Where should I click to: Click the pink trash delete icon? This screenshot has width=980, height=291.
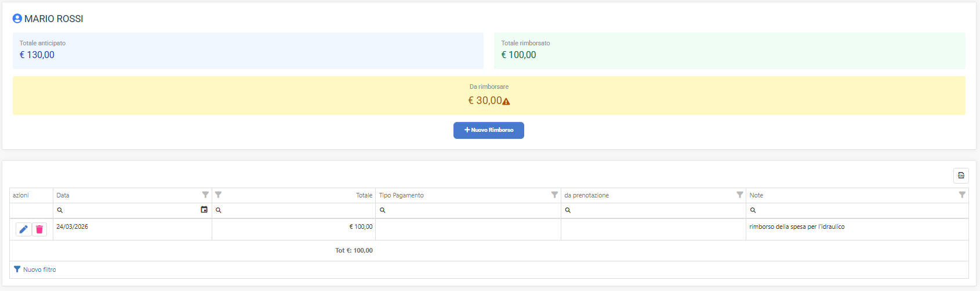tap(39, 229)
